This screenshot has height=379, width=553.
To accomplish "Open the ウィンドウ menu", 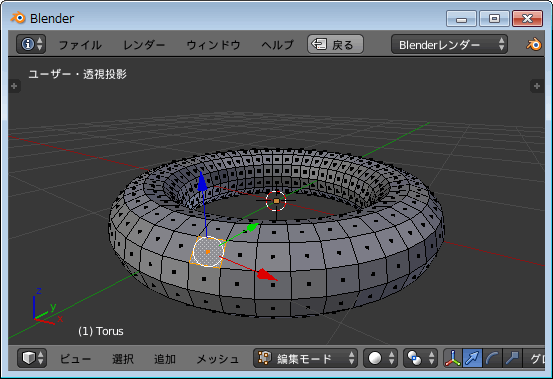I will (x=213, y=45).
